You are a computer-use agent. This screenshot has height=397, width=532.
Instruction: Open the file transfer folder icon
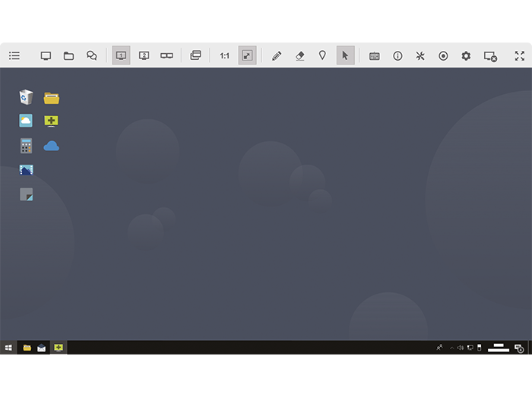(68, 55)
